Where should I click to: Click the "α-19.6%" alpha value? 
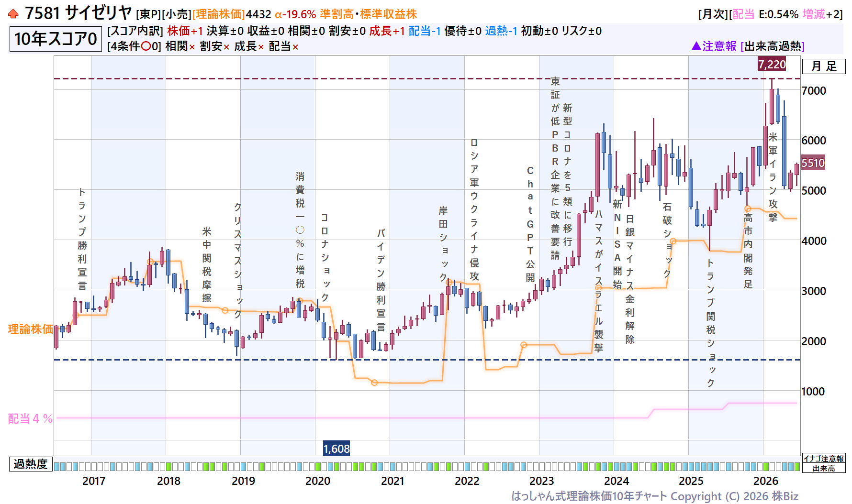click(295, 14)
